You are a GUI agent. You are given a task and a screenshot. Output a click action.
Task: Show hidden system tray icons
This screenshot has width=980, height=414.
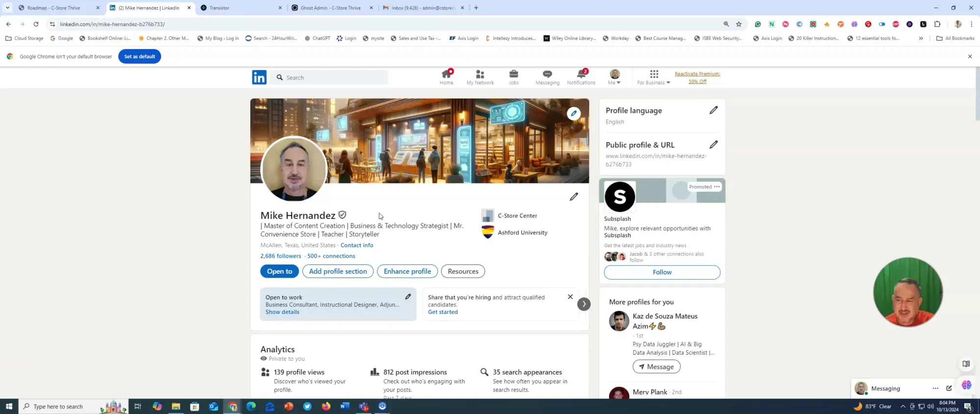[x=903, y=406]
